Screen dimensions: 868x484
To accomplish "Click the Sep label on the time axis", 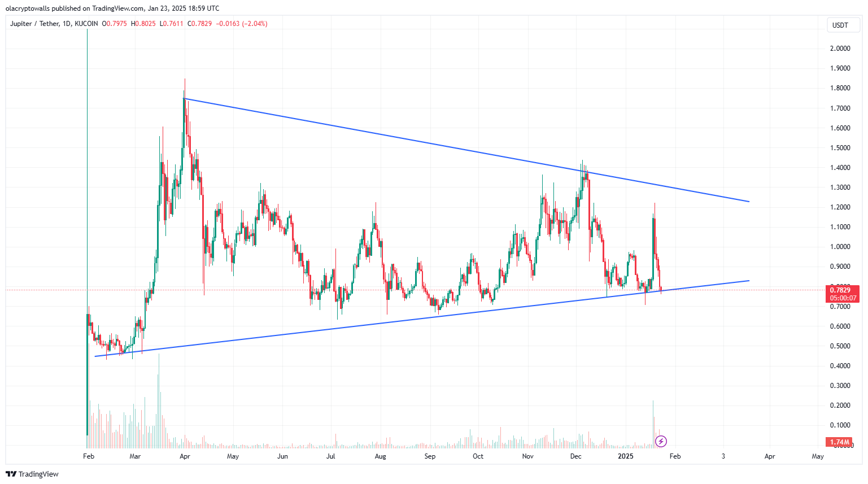I will [430, 456].
